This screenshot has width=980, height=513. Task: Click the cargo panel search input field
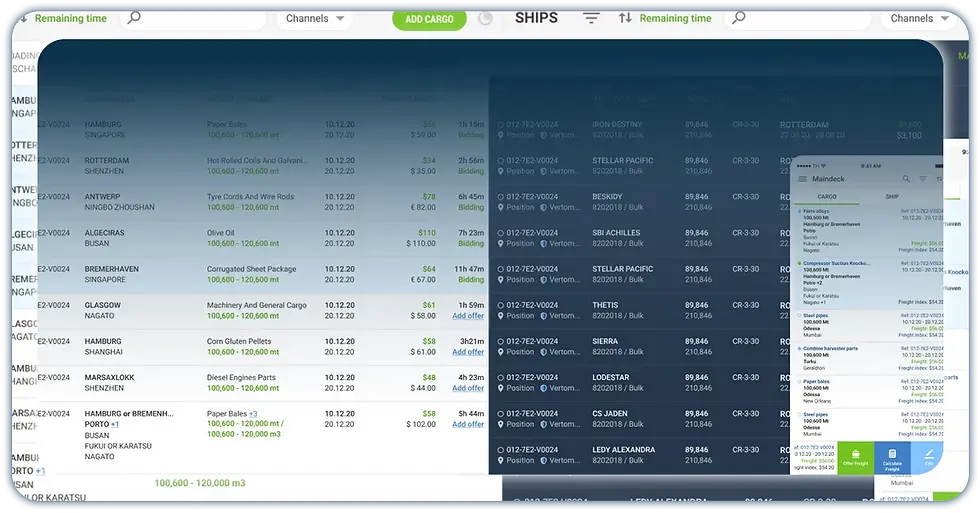pos(195,19)
